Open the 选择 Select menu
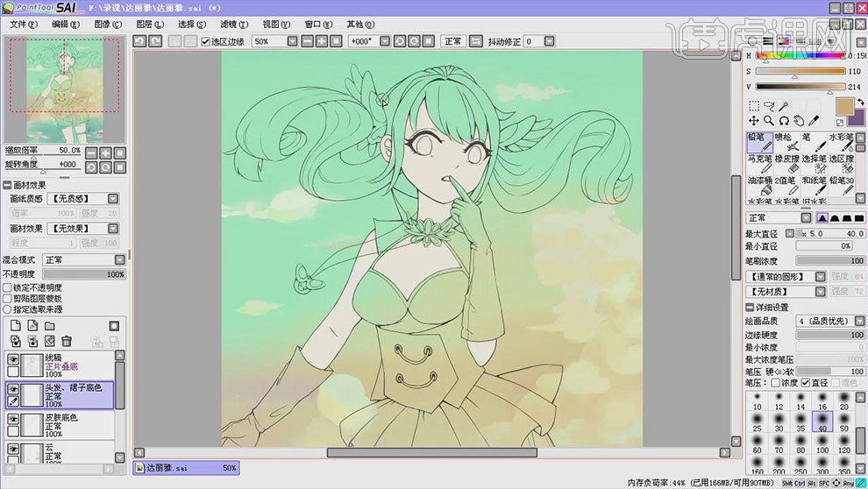This screenshot has width=868, height=489. click(x=191, y=25)
